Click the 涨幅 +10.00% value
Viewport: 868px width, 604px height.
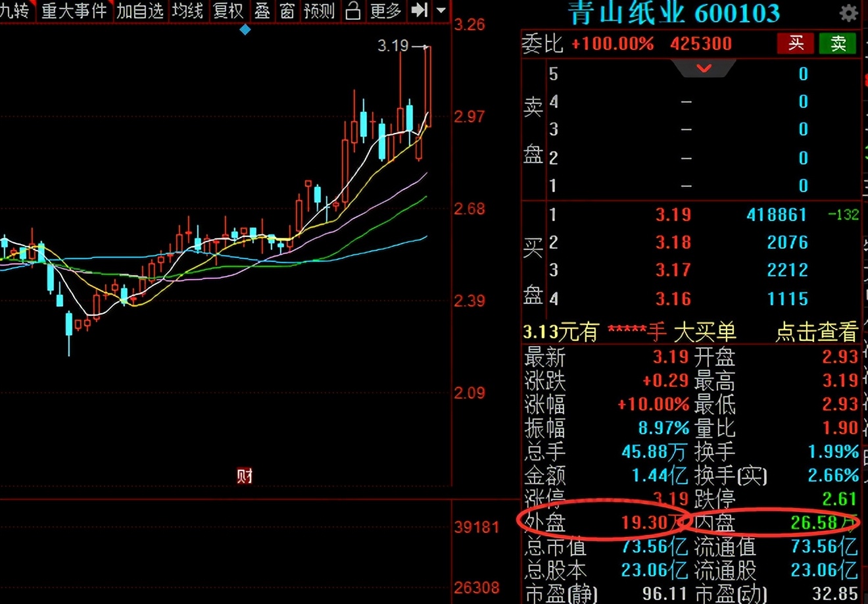(x=654, y=404)
